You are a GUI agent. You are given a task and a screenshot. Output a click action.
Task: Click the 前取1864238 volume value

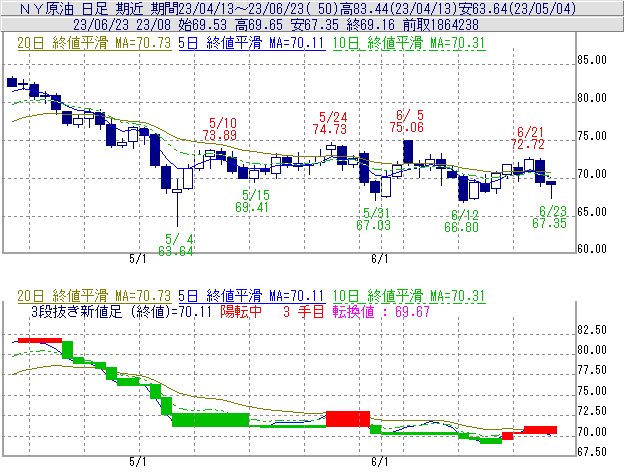pyautogui.click(x=441, y=25)
